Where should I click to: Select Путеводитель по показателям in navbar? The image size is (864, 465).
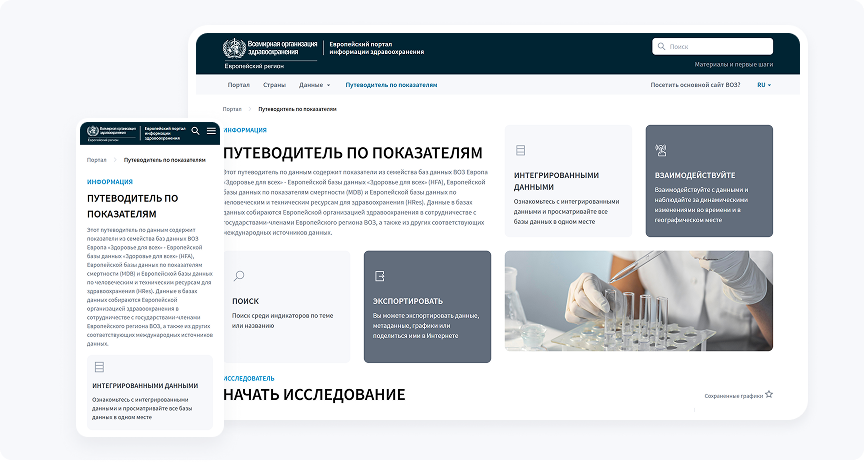pyautogui.click(x=391, y=85)
